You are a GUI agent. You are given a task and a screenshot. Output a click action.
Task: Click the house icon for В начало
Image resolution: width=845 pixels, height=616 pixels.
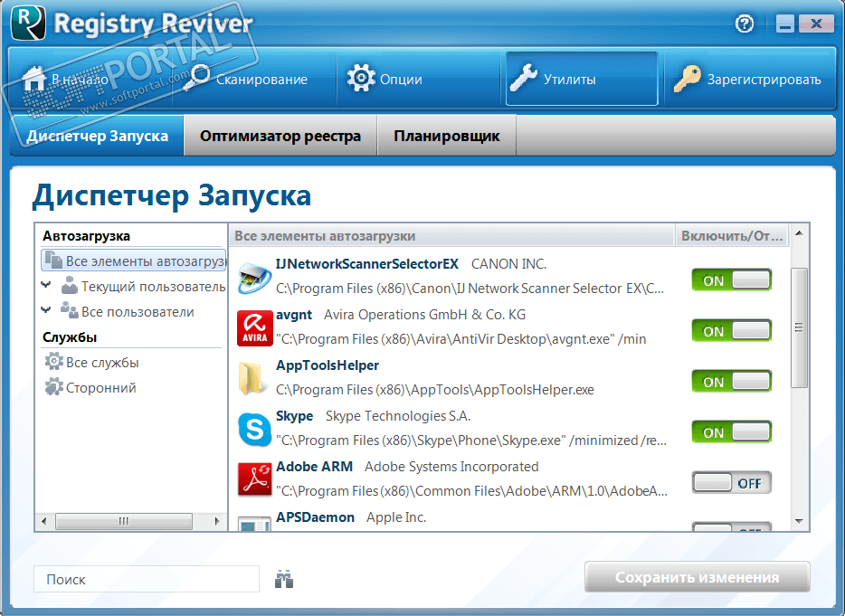point(34,79)
